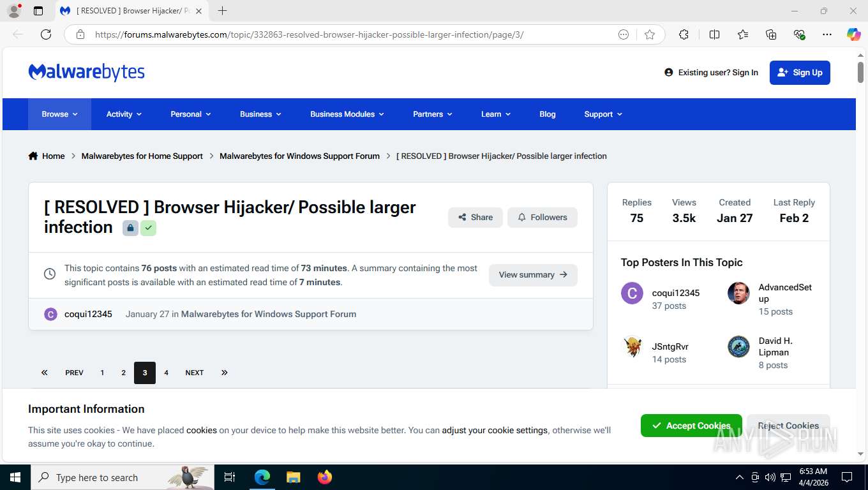Screen dimensions: 868x490
Task: Sign in as existing user
Action: tap(711, 72)
